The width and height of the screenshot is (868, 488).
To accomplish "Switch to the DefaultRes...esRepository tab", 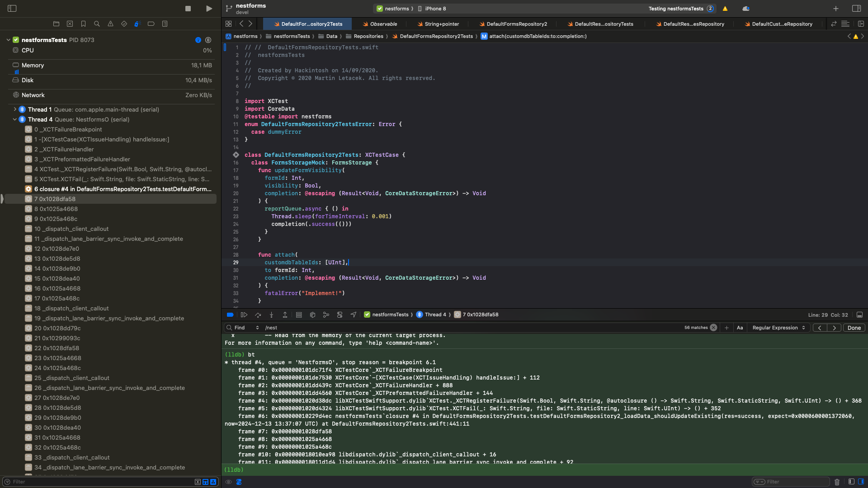I will (x=690, y=24).
